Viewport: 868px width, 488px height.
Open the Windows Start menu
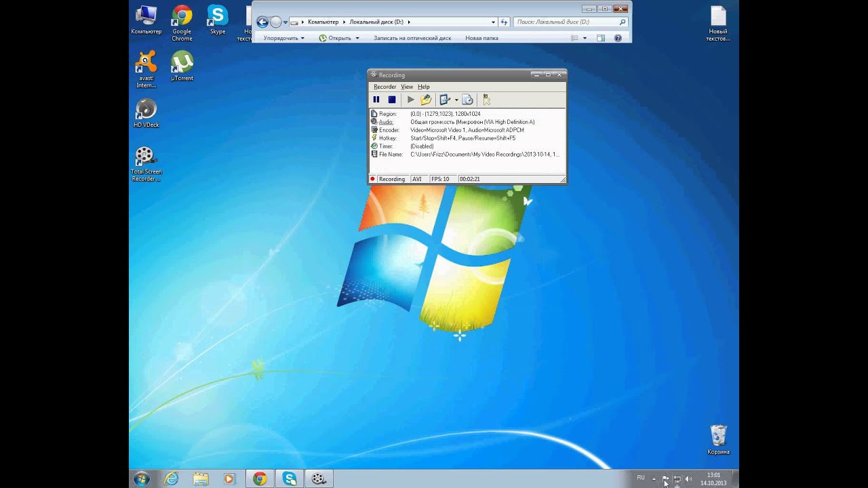(x=142, y=479)
